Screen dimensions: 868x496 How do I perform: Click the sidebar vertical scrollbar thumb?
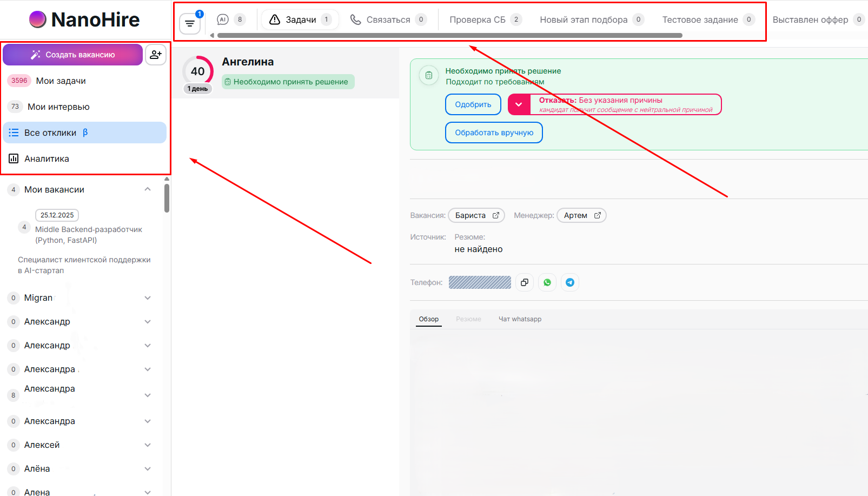click(x=167, y=198)
